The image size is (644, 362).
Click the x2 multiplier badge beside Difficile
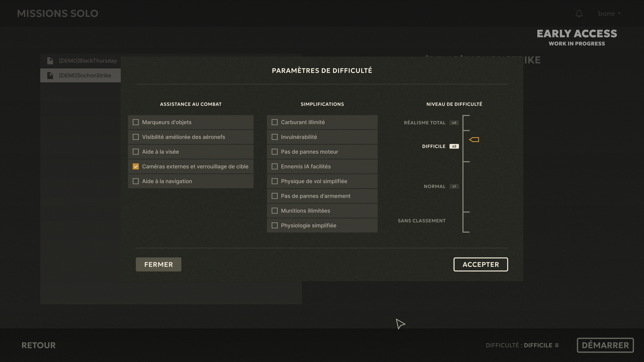pos(454,146)
